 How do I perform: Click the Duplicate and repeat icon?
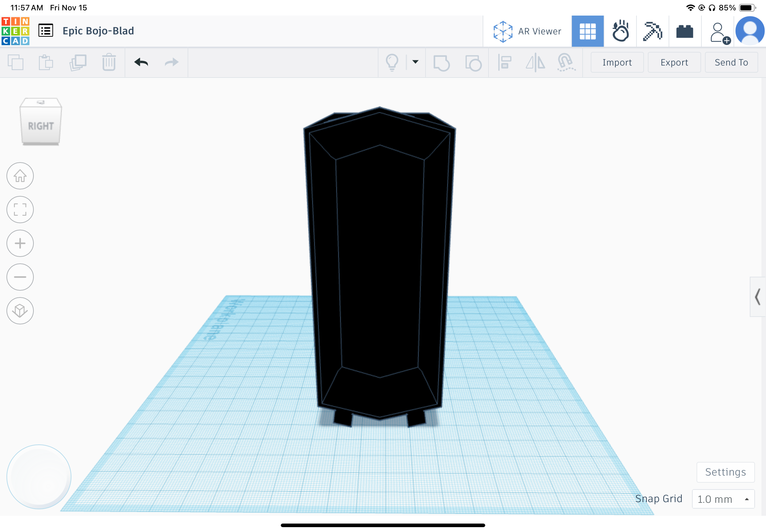click(78, 62)
